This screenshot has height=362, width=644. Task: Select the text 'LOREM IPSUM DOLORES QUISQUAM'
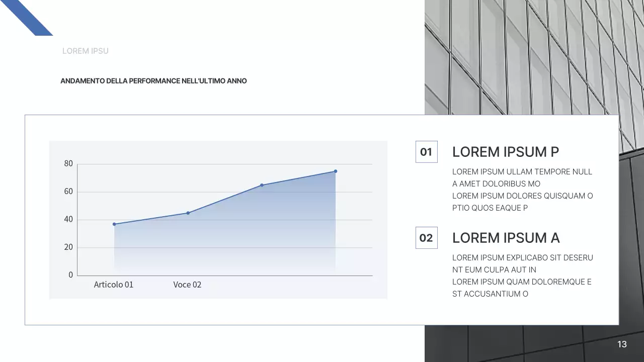pyautogui.click(x=522, y=196)
